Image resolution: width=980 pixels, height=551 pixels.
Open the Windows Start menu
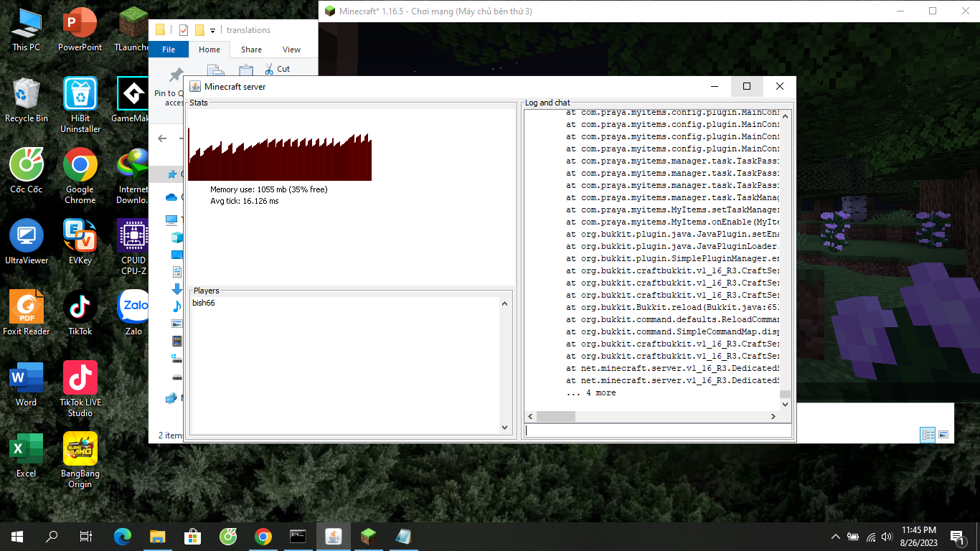pyautogui.click(x=17, y=536)
